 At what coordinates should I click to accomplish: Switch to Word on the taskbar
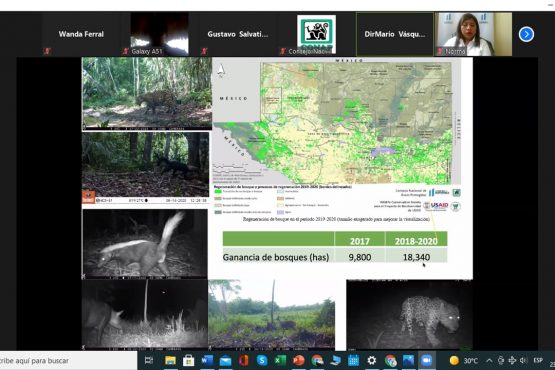(207, 360)
